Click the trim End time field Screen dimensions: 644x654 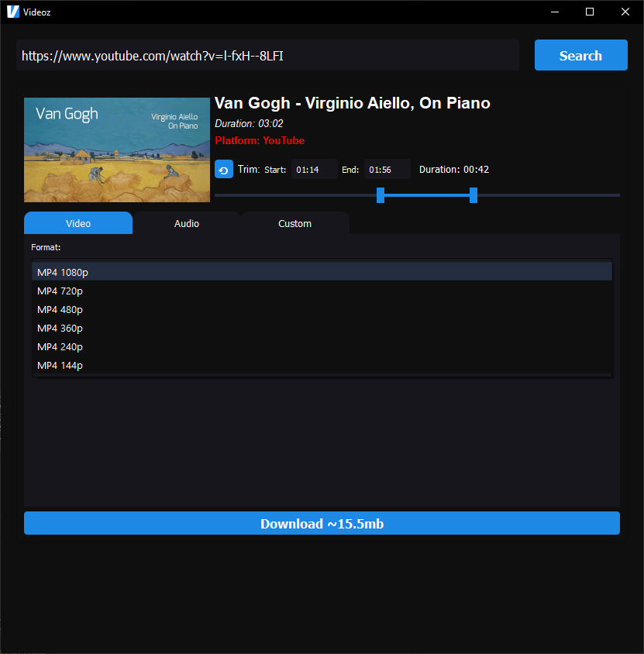click(x=387, y=170)
